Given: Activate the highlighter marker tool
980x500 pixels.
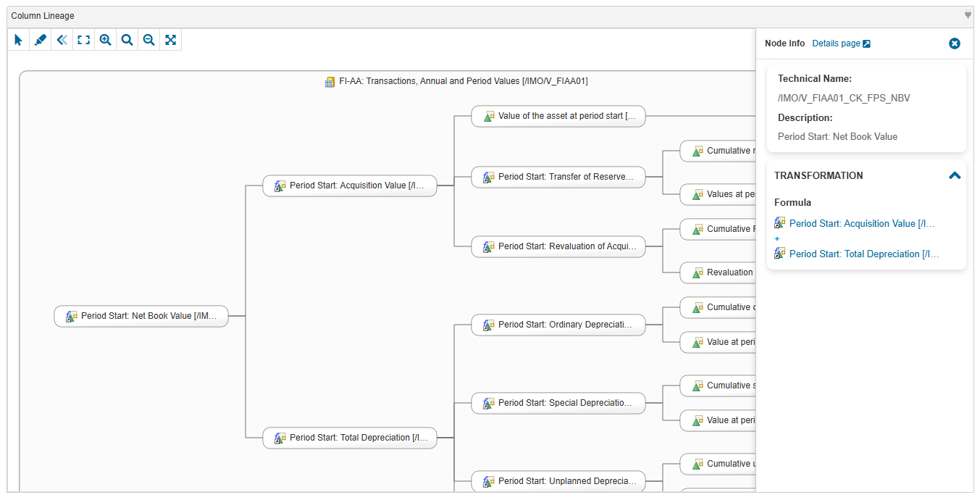Looking at the screenshot, I should pyautogui.click(x=41, y=40).
